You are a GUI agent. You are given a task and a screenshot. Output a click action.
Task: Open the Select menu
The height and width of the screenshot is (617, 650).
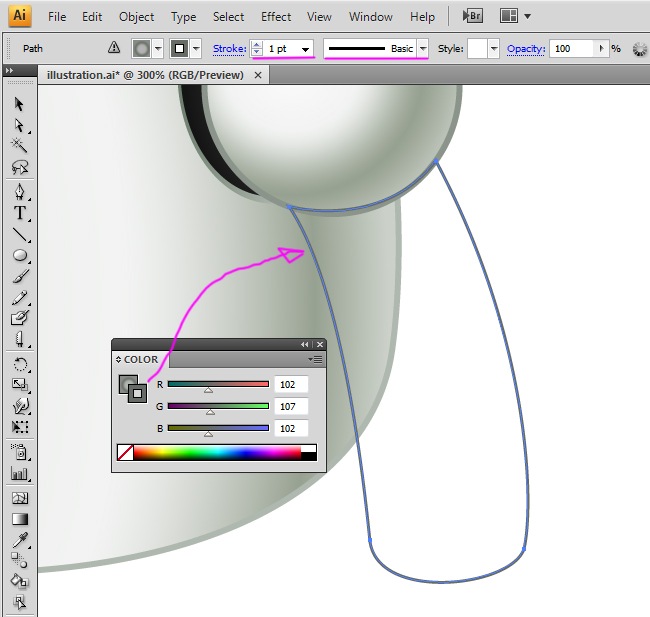point(228,17)
